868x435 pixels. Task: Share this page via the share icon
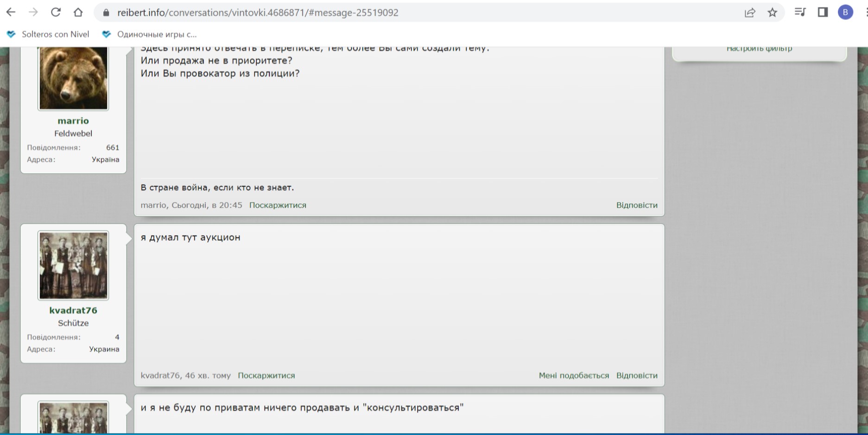pos(750,13)
